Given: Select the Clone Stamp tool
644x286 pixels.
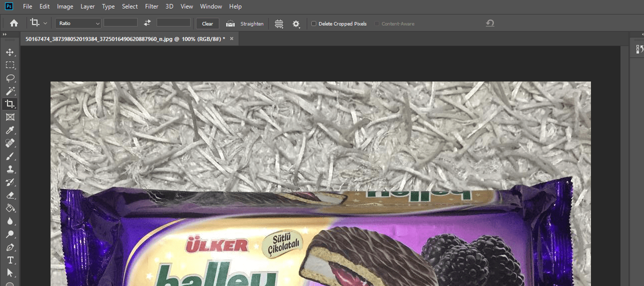Looking at the screenshot, I should click(10, 169).
